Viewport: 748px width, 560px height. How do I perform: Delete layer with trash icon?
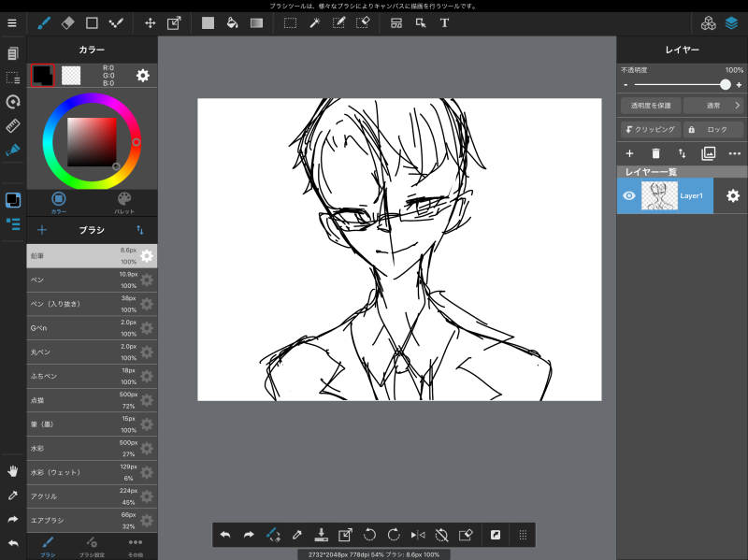[x=656, y=153]
